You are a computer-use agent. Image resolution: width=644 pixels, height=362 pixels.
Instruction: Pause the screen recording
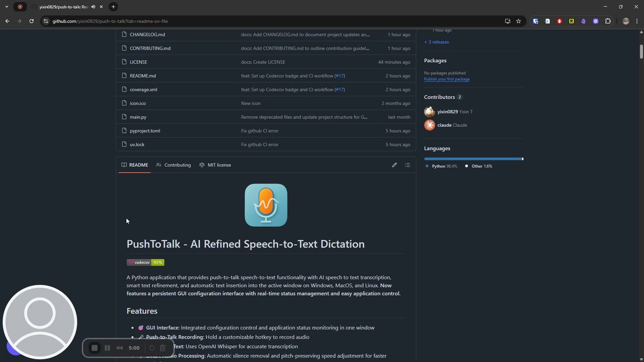pos(107,348)
